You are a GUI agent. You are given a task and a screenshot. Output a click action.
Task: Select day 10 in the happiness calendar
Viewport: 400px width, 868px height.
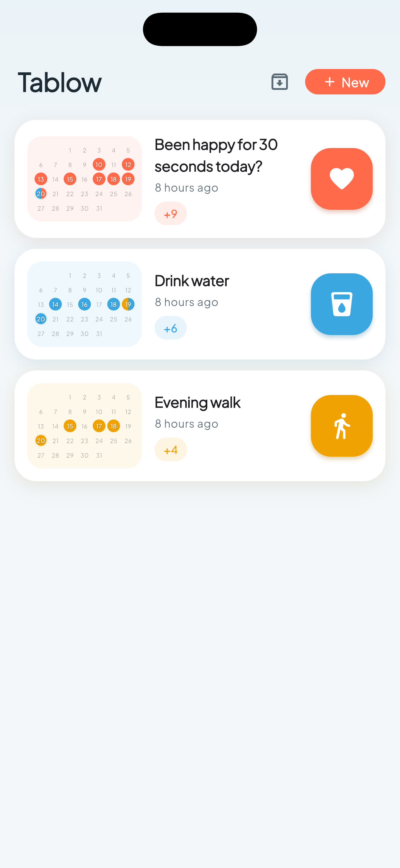pos(99,165)
